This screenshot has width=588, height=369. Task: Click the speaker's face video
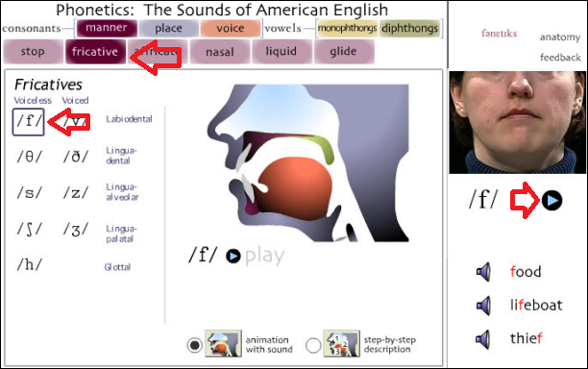tap(517, 123)
